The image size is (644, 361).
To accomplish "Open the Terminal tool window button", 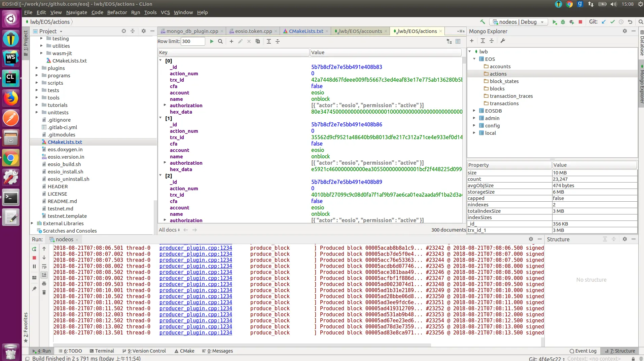I will (101, 351).
